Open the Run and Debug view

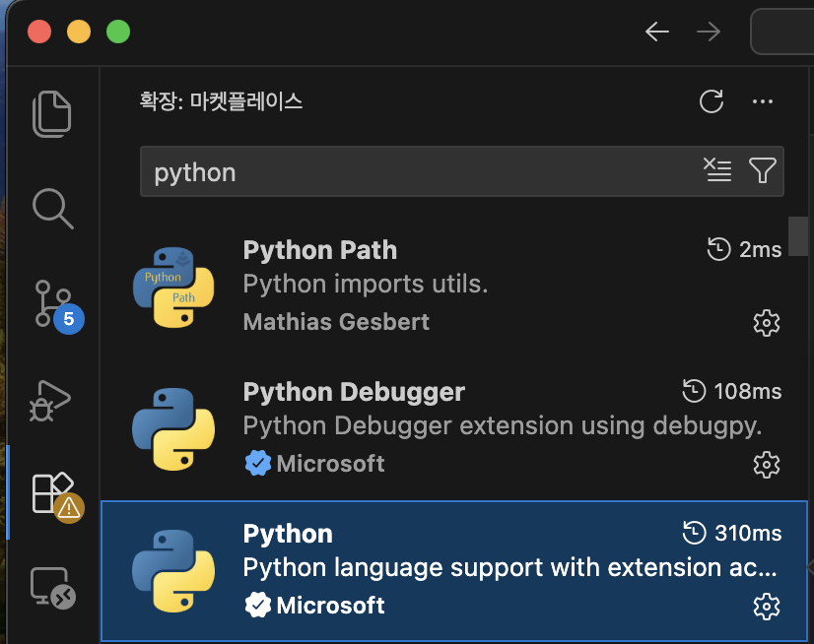(x=53, y=398)
